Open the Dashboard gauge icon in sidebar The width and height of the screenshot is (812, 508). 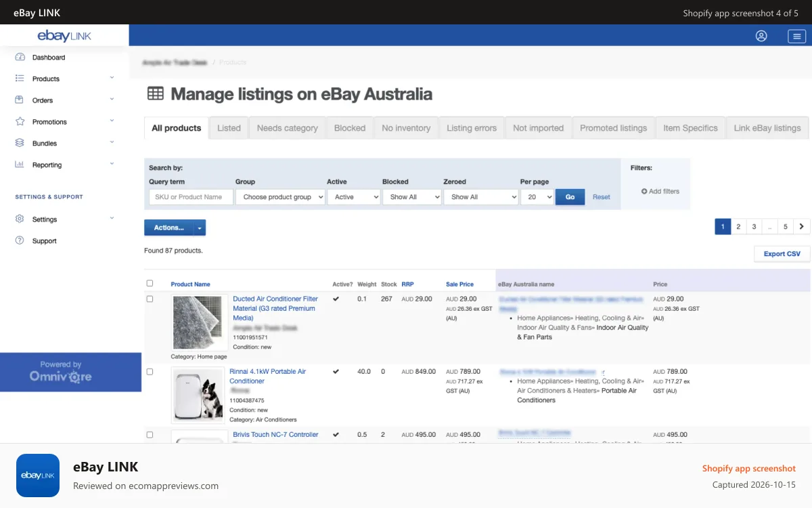(x=20, y=58)
